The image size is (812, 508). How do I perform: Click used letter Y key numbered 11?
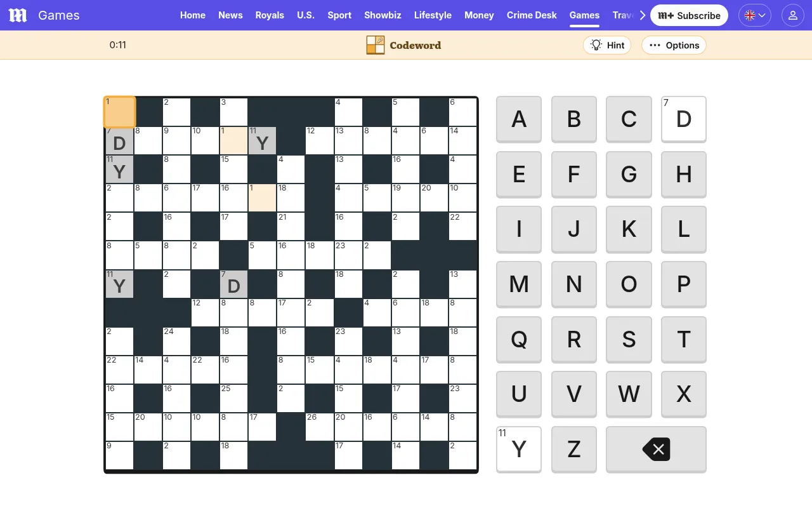(x=519, y=450)
